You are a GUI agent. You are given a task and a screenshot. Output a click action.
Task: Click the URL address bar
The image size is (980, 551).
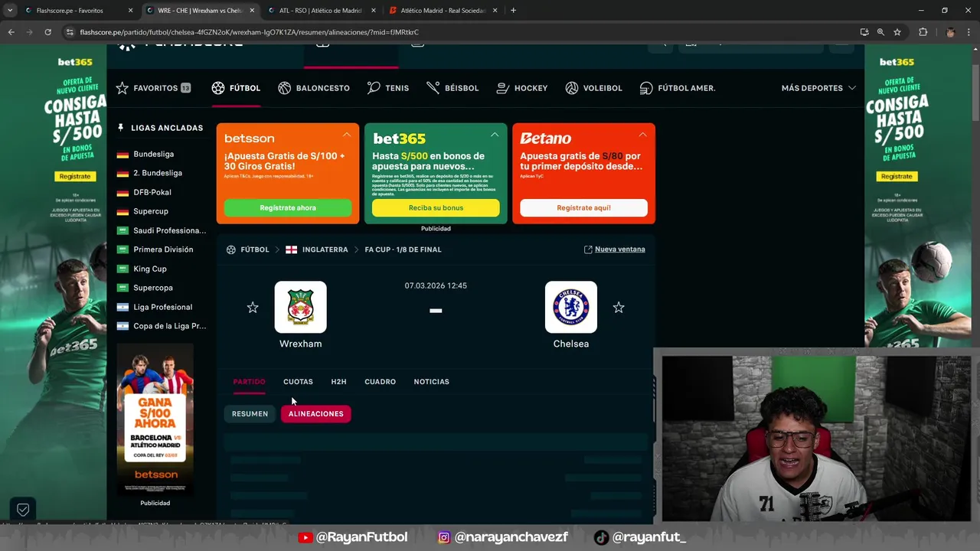pos(459,32)
